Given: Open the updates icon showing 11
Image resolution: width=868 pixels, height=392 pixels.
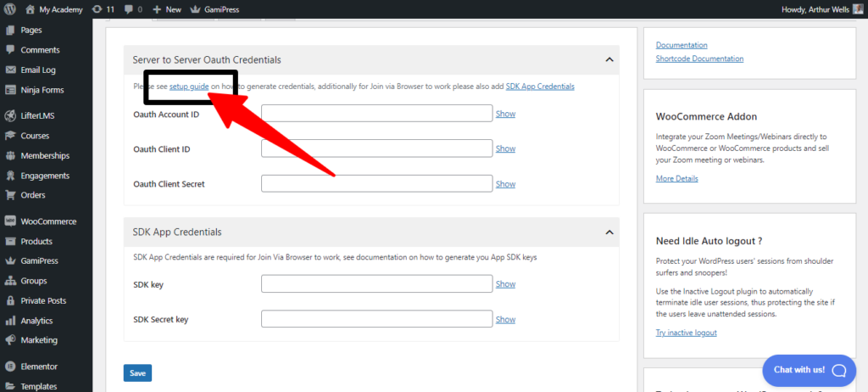Looking at the screenshot, I should coord(97,9).
